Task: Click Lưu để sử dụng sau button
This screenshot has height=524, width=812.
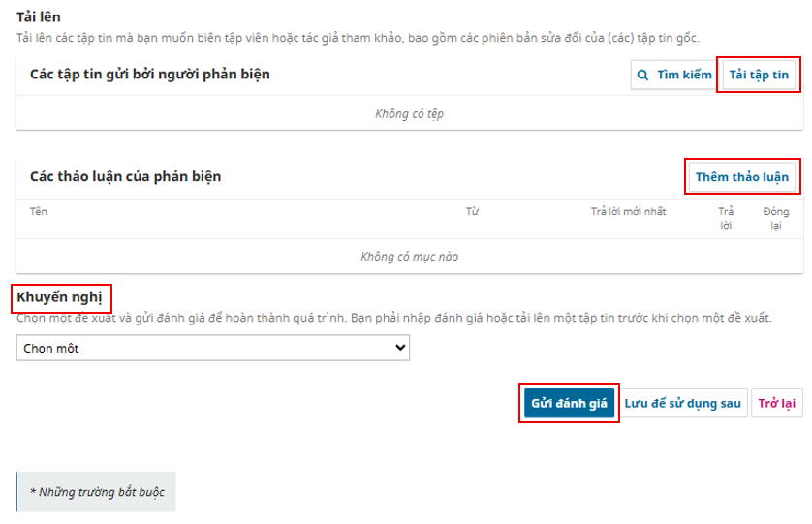Action: [682, 403]
